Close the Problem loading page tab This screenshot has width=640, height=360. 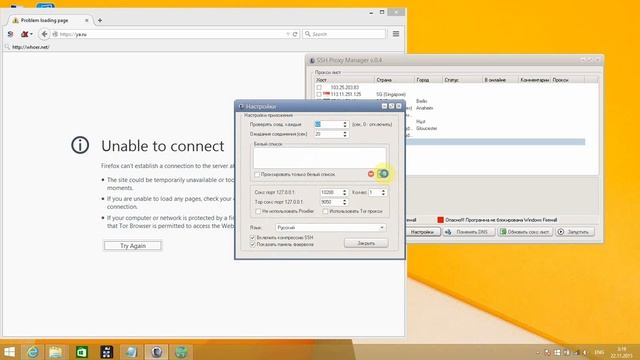coord(87,20)
